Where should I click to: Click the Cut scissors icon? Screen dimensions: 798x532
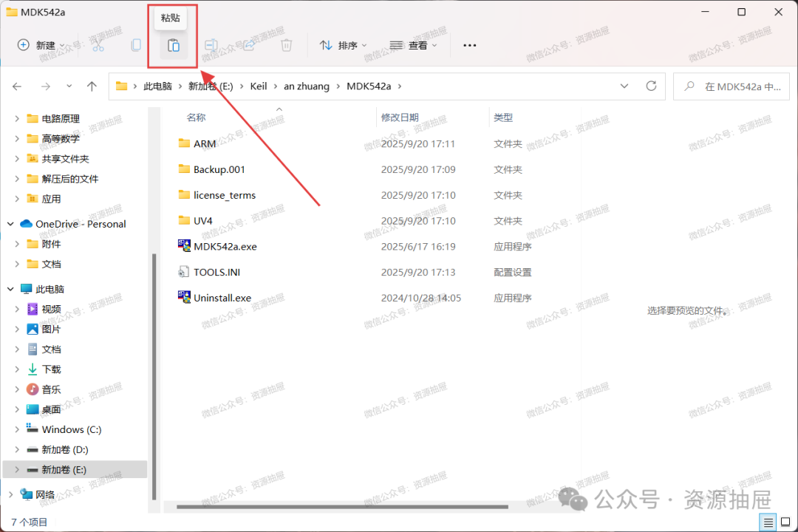[x=98, y=45]
